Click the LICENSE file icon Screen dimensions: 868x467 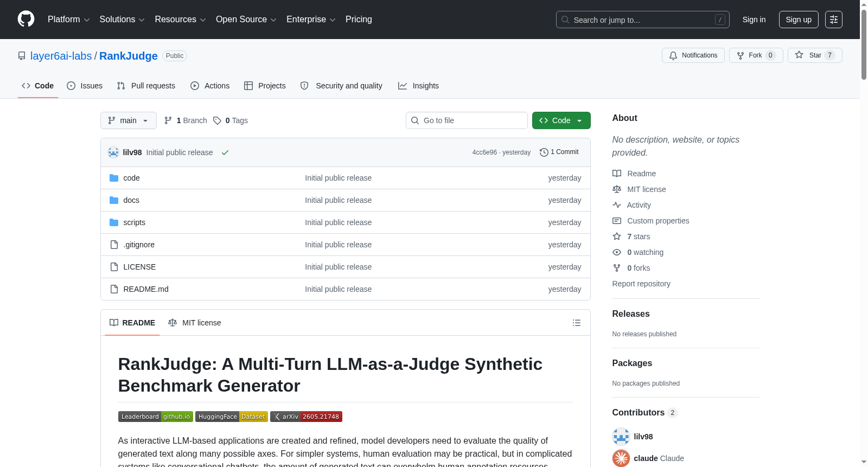point(114,267)
